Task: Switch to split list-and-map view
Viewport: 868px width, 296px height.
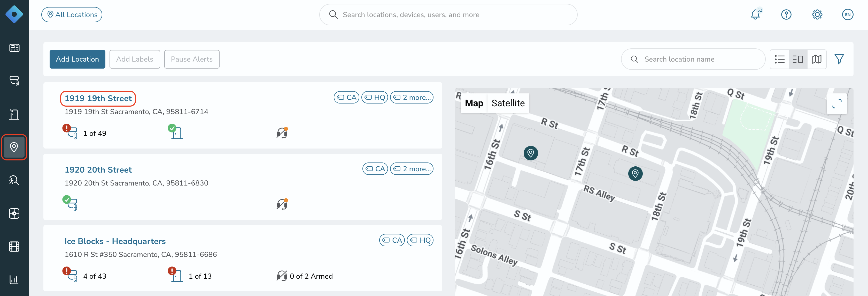Action: click(798, 60)
